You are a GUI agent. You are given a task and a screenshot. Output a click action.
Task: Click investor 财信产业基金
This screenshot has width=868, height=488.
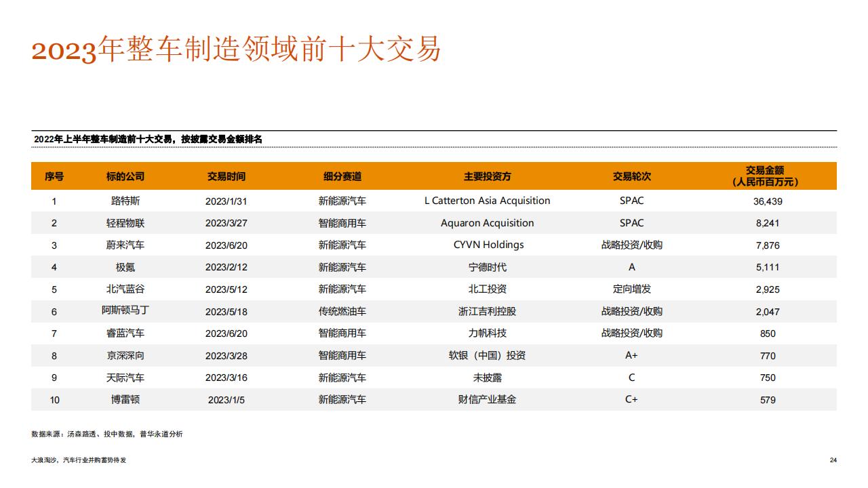pos(488,399)
